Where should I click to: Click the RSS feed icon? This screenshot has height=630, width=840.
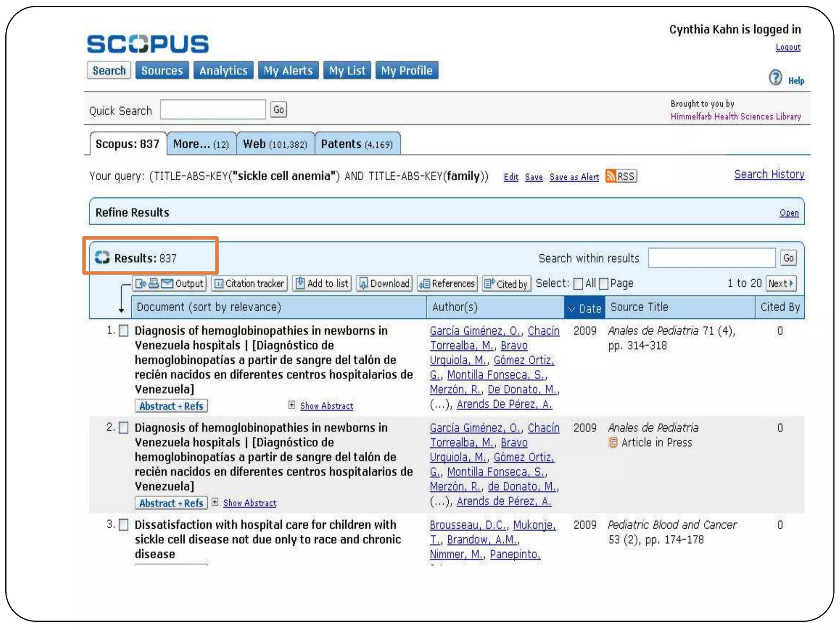[611, 176]
